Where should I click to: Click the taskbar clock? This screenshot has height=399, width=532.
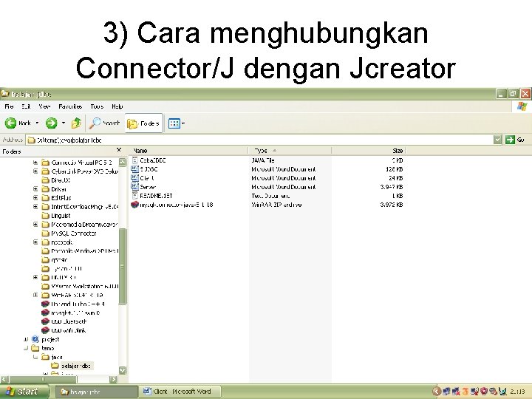pyautogui.click(x=518, y=392)
